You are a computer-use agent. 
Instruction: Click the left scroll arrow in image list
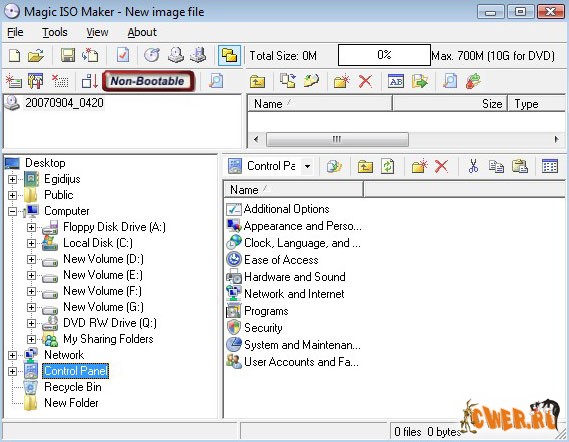click(256, 139)
